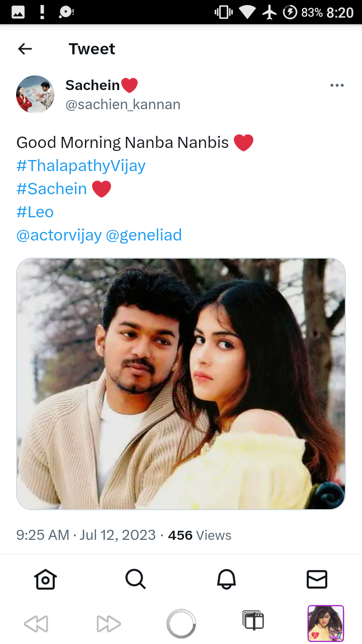Open the tabs overview icon
This screenshot has height=644, width=362.
[253, 620]
